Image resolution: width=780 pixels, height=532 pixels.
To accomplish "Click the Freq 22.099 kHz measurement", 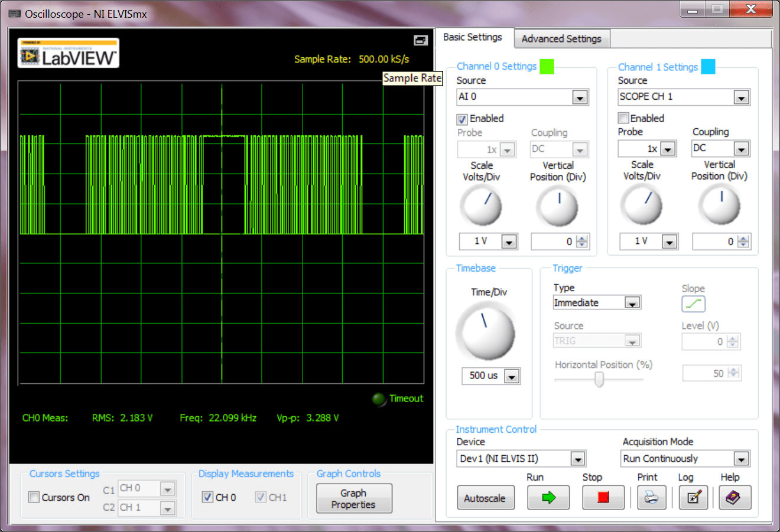I will (x=218, y=418).
